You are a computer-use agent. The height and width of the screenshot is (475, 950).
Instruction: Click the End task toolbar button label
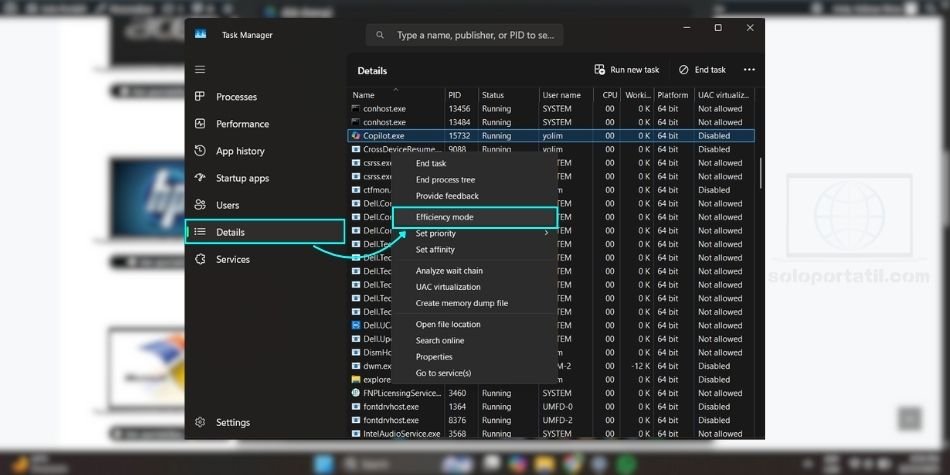point(710,70)
